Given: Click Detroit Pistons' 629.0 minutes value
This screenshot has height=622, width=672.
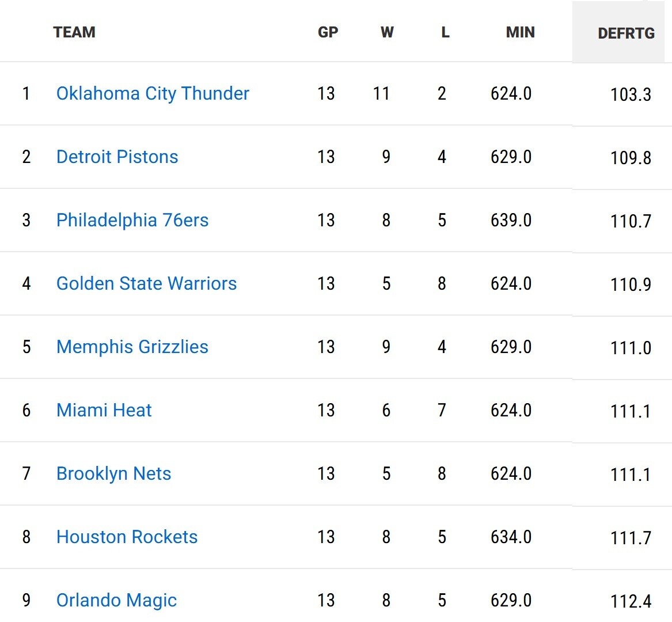Looking at the screenshot, I should tap(511, 157).
